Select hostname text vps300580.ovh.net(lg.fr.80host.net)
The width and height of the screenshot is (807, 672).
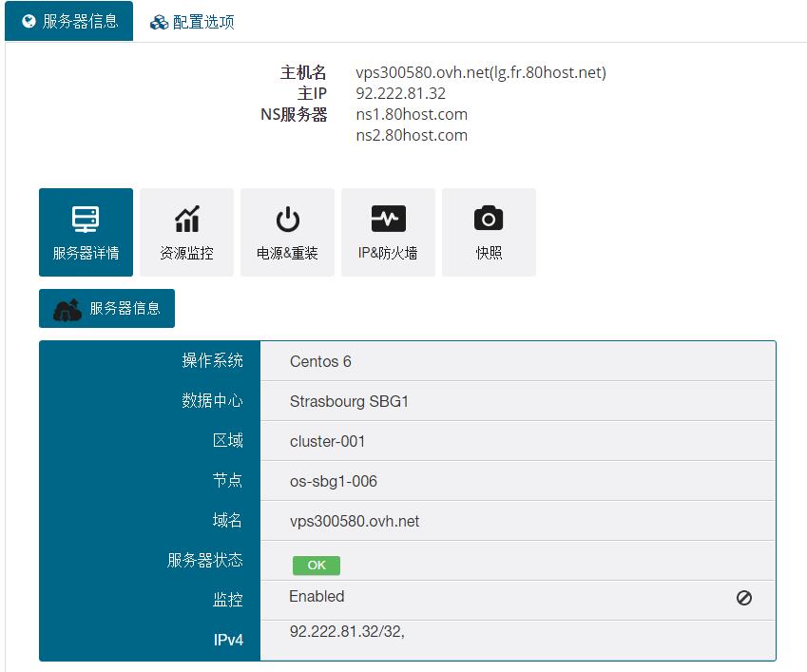tap(481, 72)
